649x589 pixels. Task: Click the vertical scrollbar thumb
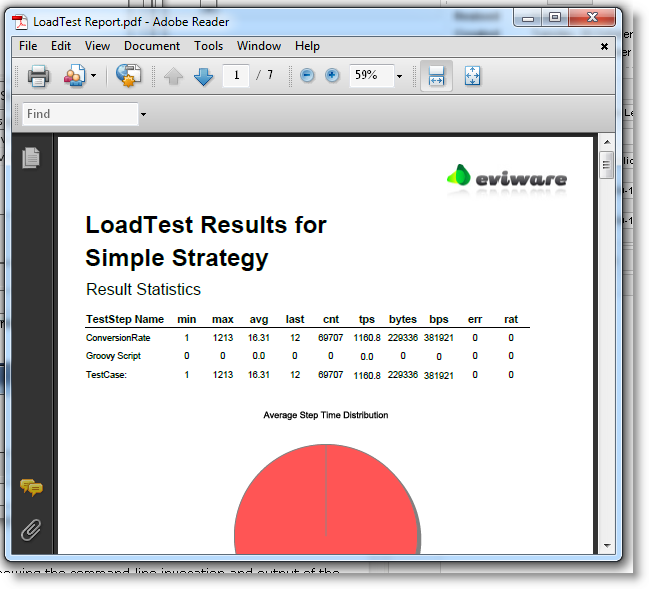(606, 165)
